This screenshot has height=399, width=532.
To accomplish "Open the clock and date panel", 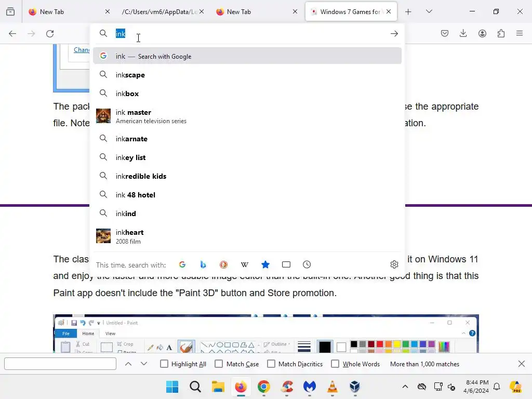I will (x=476, y=387).
